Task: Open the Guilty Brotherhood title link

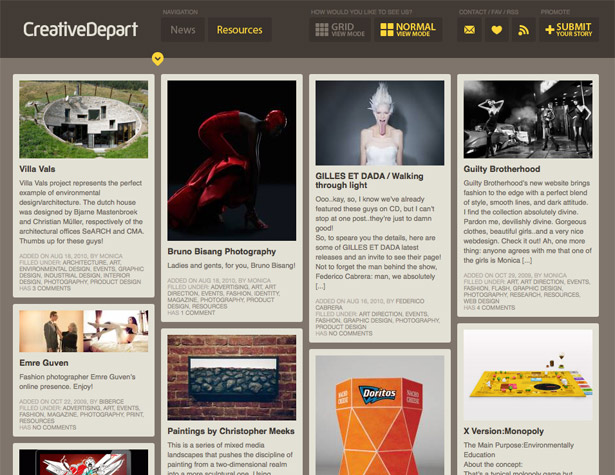Action: pos(502,169)
